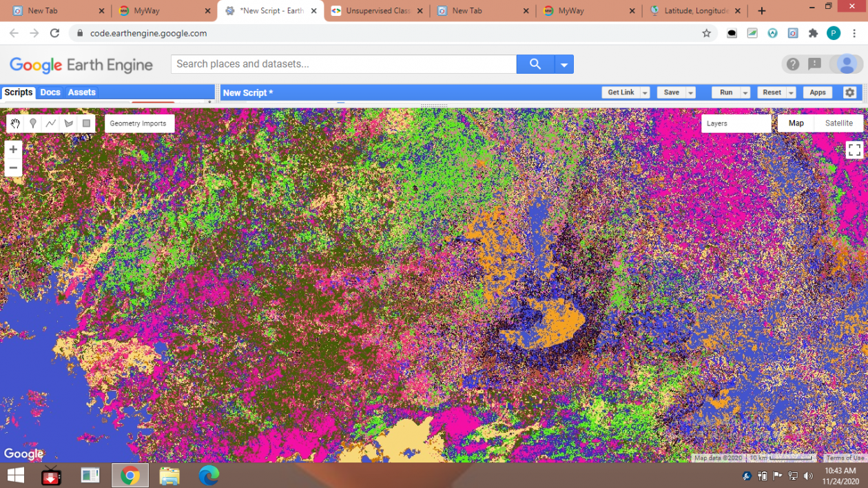Open the Run options dropdown arrow
This screenshot has width=868, height=488.
point(745,92)
